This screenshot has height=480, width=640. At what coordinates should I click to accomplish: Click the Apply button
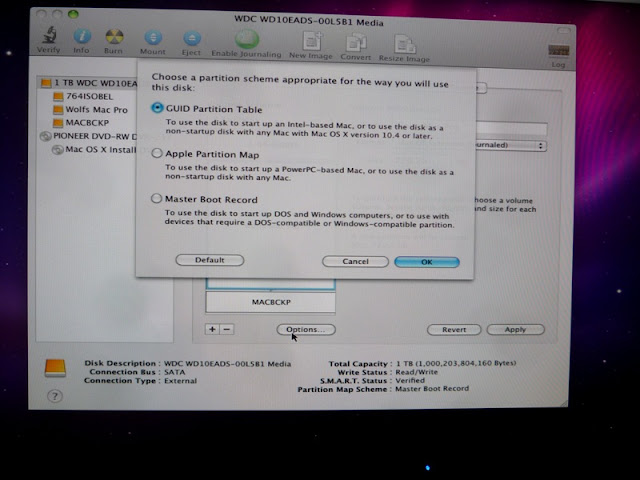(x=516, y=329)
